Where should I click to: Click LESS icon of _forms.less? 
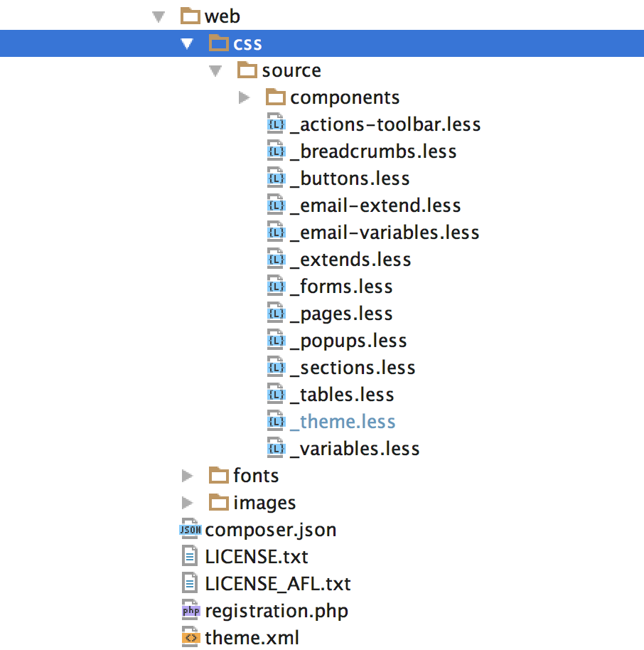coord(276,286)
